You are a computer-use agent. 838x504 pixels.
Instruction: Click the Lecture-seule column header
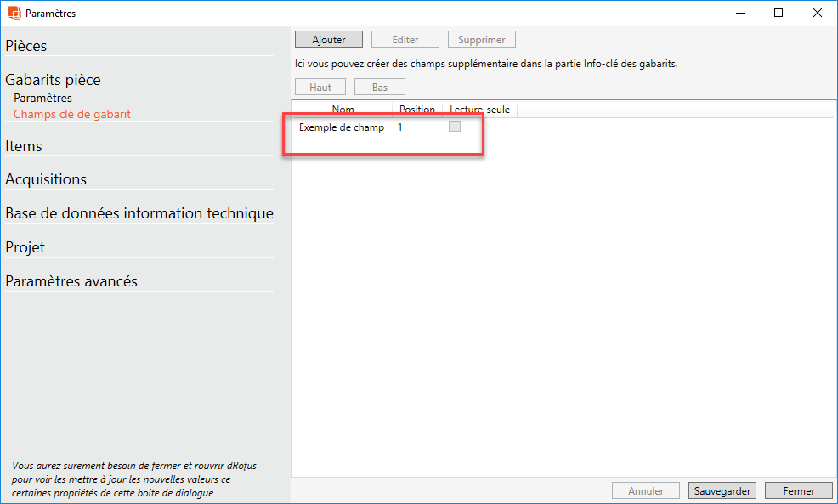click(x=480, y=110)
